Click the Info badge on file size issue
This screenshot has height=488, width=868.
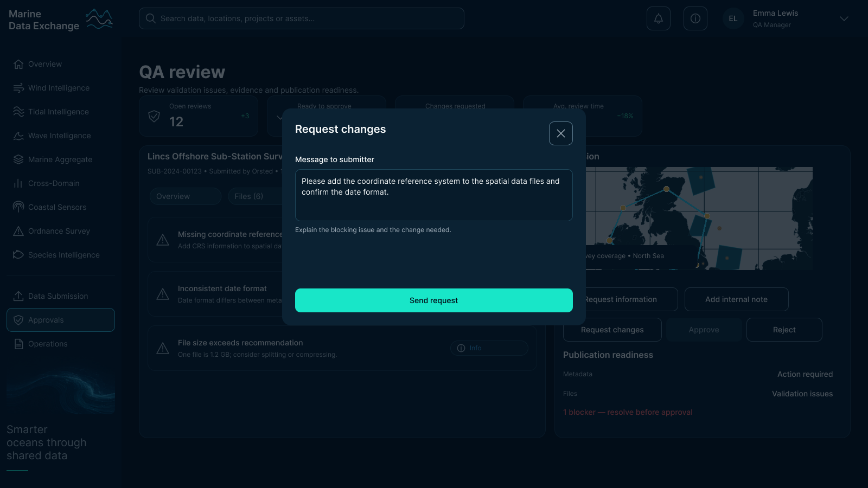(x=489, y=348)
